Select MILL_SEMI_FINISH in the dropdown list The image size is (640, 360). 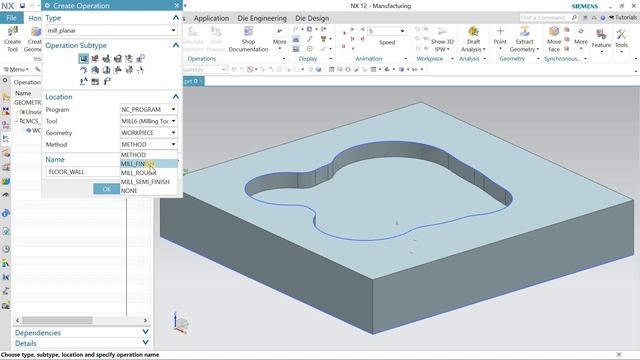149,182
